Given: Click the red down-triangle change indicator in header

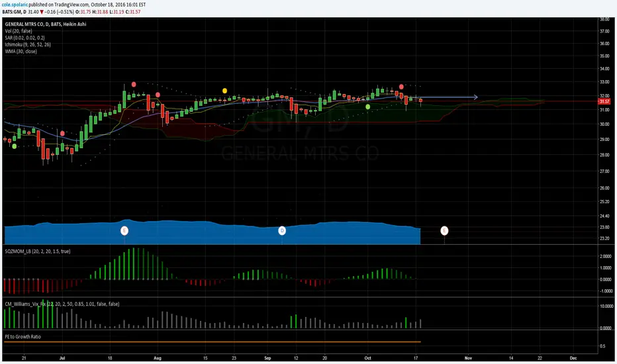Looking at the screenshot, I should point(42,12).
